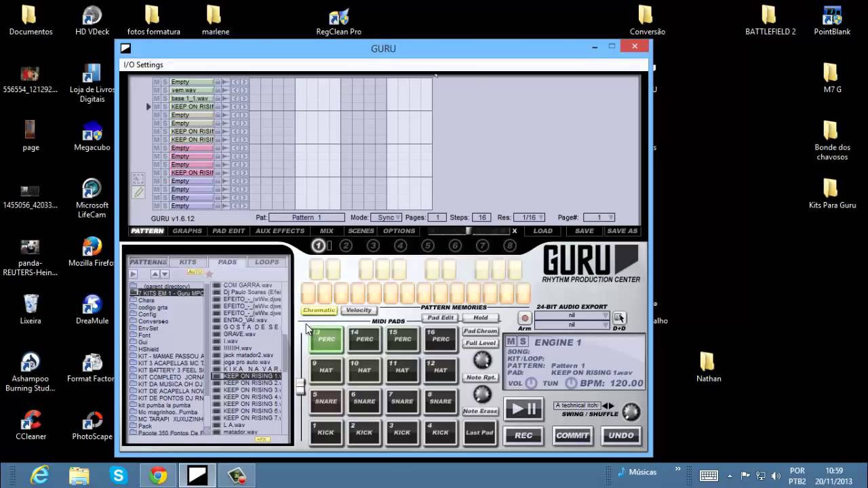Screen dimensions: 868x488
Task: Click the Arm record icon
Action: 524,318
